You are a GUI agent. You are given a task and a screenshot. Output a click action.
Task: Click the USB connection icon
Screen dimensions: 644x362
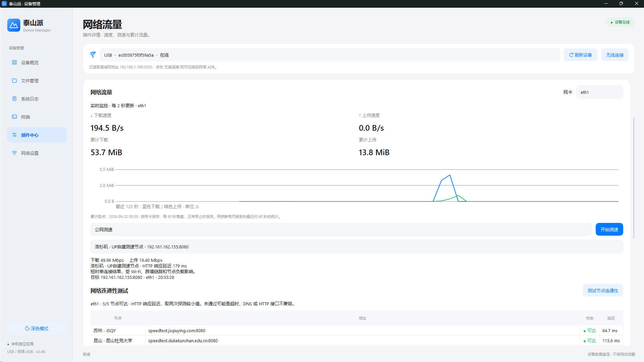93,55
